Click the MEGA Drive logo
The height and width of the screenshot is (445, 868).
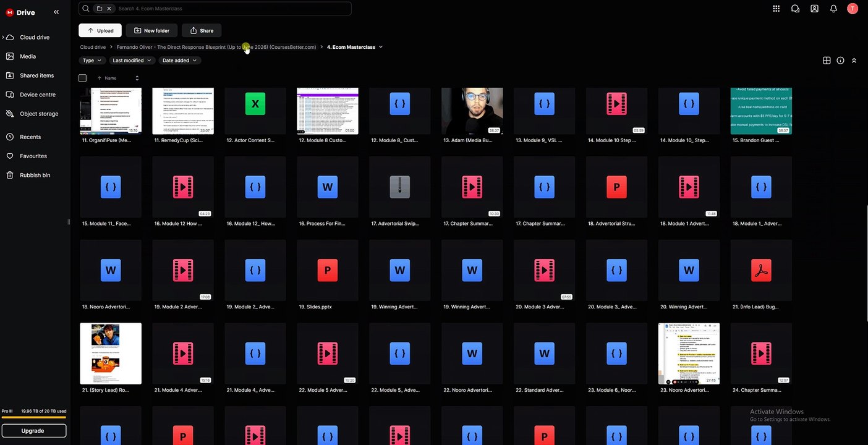point(20,12)
